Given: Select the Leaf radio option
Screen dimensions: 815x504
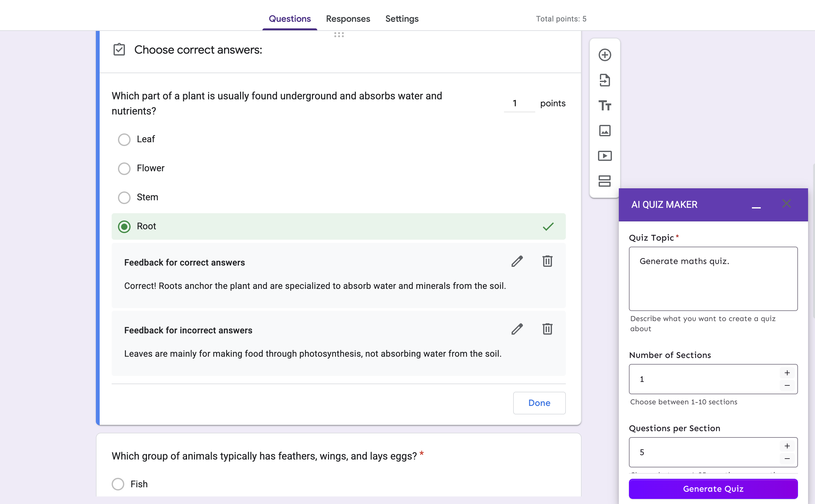Looking at the screenshot, I should [x=124, y=139].
